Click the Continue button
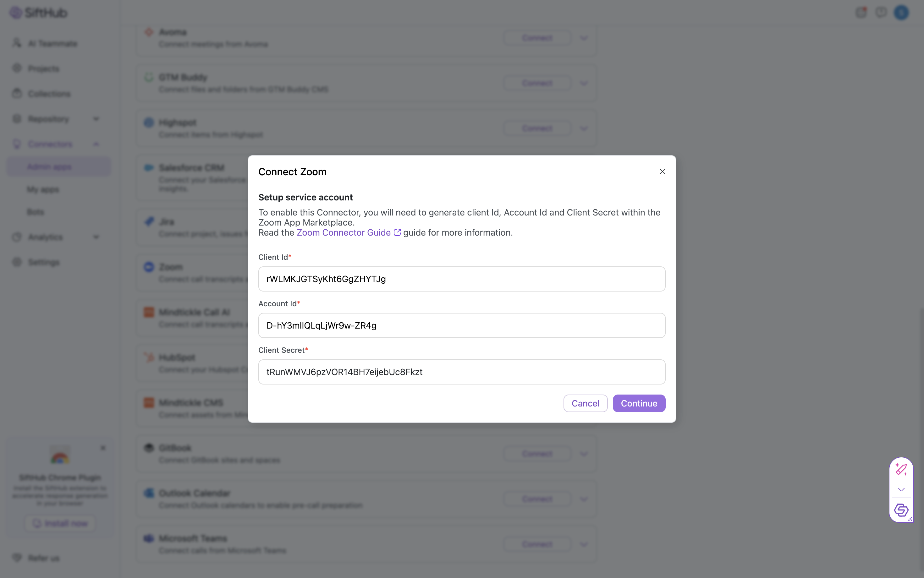The image size is (924, 578). pos(639,403)
